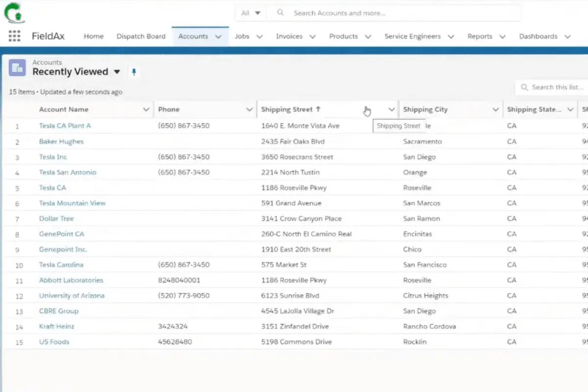Select phone number 8248040001
Screen dimensions: 588x392
click(179, 280)
